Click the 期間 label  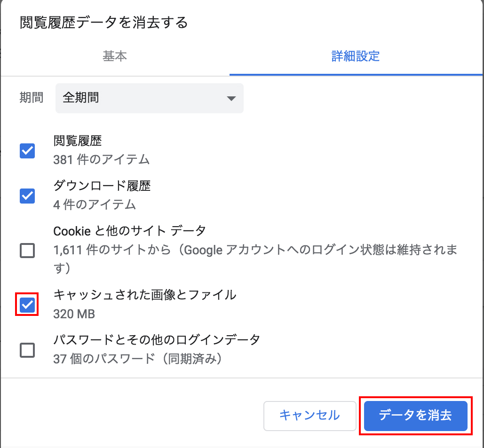coord(32,98)
